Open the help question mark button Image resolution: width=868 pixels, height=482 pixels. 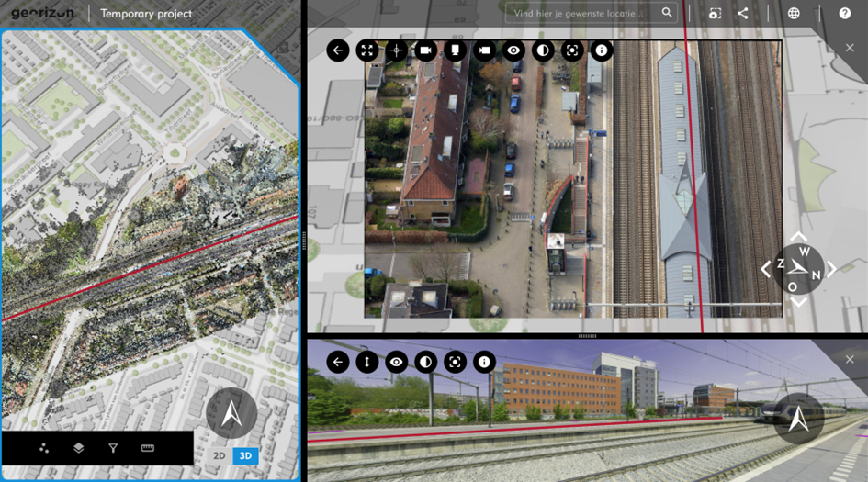844,14
